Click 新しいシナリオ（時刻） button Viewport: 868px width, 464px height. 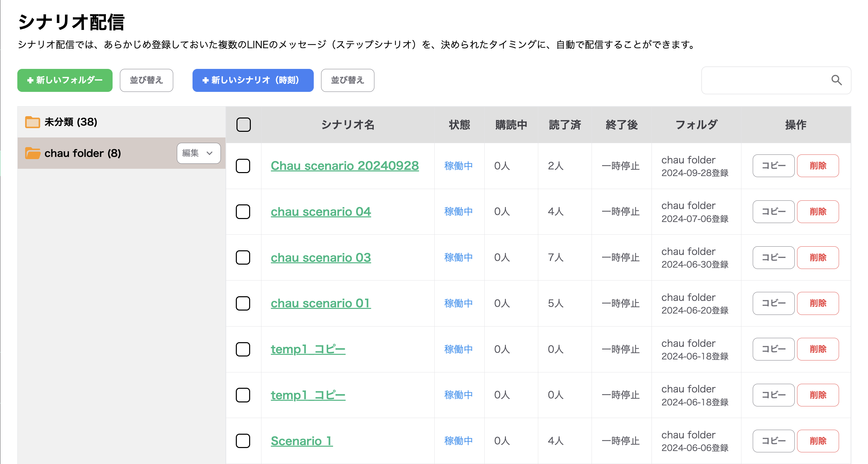point(253,80)
